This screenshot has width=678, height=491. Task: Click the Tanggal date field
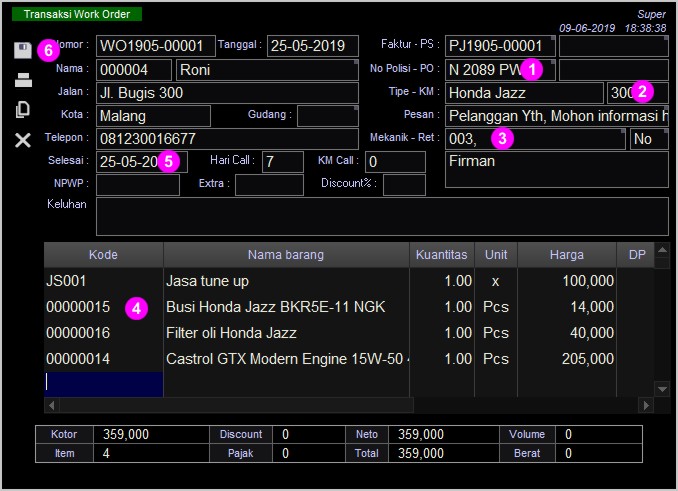(x=312, y=46)
